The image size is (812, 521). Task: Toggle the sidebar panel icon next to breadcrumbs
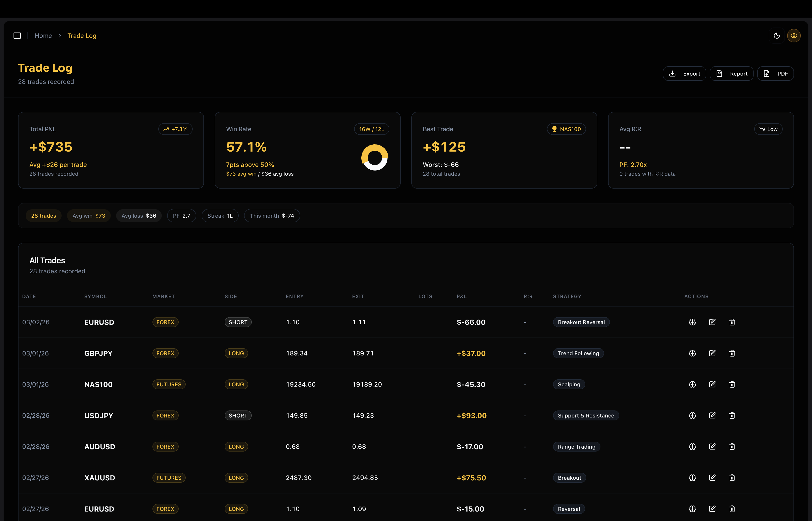point(17,36)
